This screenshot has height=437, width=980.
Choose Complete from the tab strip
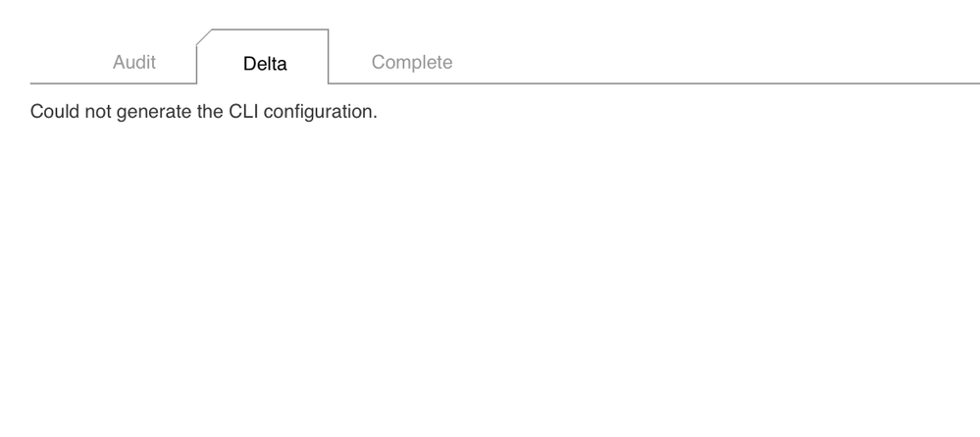pyautogui.click(x=412, y=63)
